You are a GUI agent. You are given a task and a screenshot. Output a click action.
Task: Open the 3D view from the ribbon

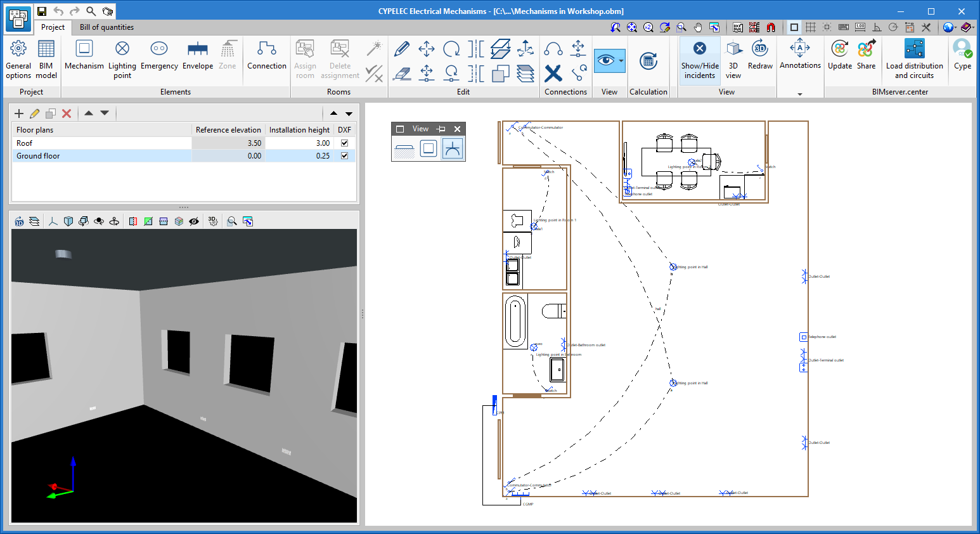click(733, 59)
